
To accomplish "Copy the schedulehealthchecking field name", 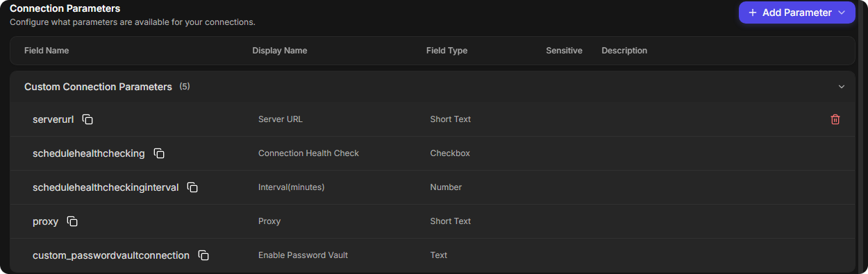I will 159,153.
